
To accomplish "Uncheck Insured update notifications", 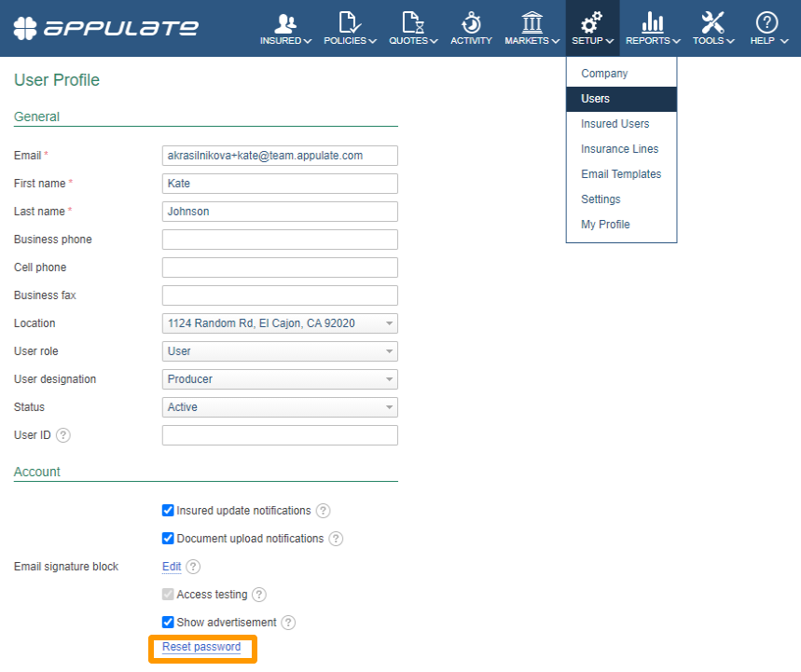I will [x=169, y=511].
